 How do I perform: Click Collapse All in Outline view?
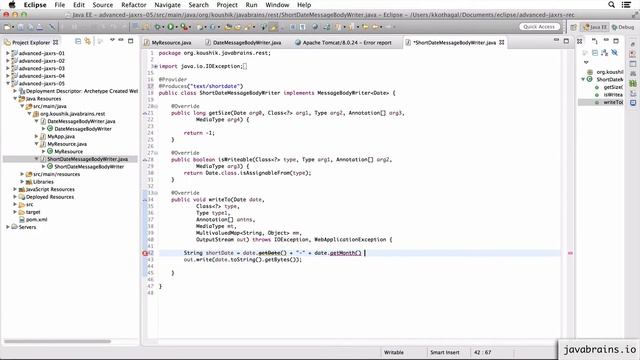click(595, 53)
